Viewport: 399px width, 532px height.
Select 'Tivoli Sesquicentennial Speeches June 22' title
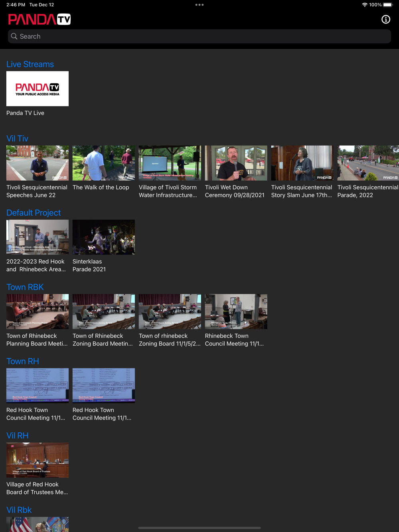coord(37,191)
